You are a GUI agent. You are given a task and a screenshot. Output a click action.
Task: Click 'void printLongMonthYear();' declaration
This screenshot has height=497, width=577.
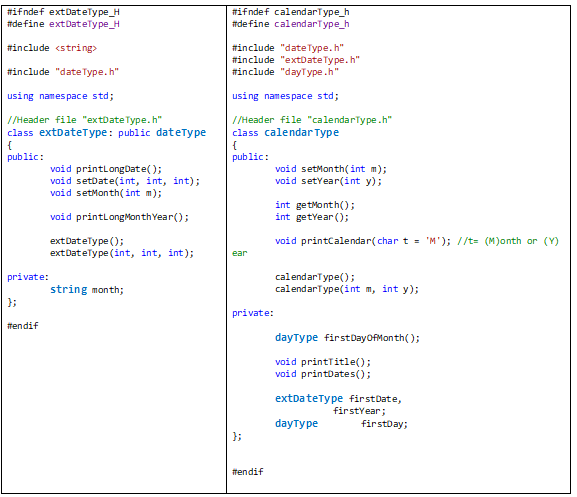tap(120, 217)
